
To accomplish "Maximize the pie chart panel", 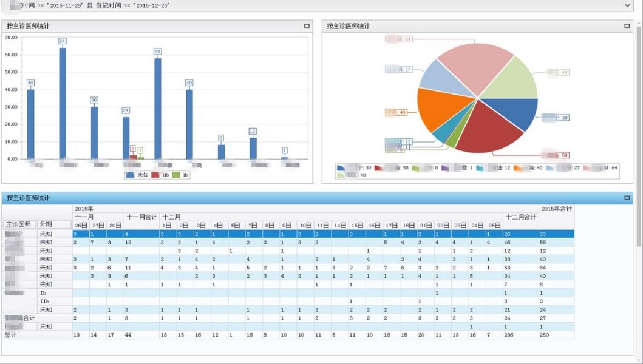I will coord(627,26).
